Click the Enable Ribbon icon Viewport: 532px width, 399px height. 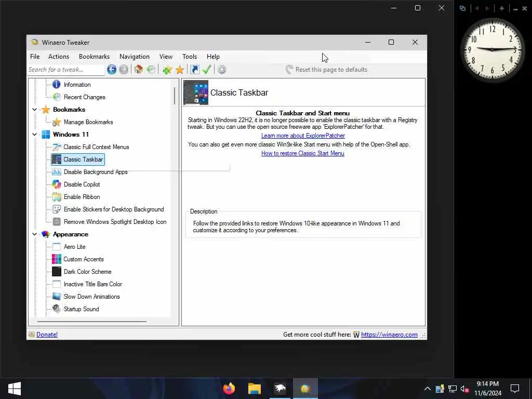[56, 197]
